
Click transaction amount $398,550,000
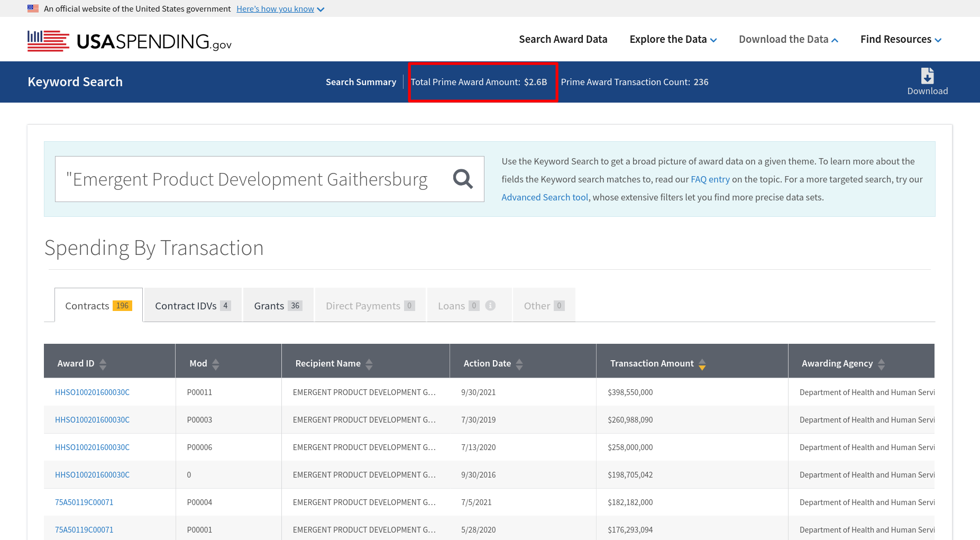tap(630, 392)
